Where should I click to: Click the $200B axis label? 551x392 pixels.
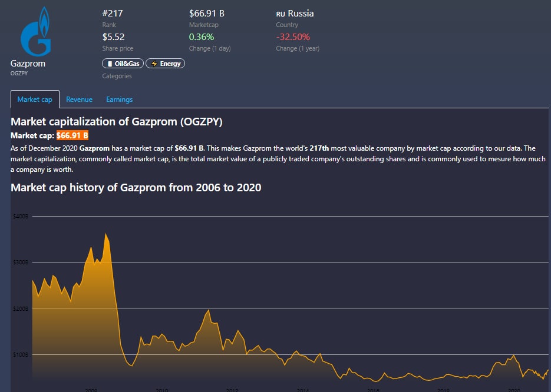[21, 308]
